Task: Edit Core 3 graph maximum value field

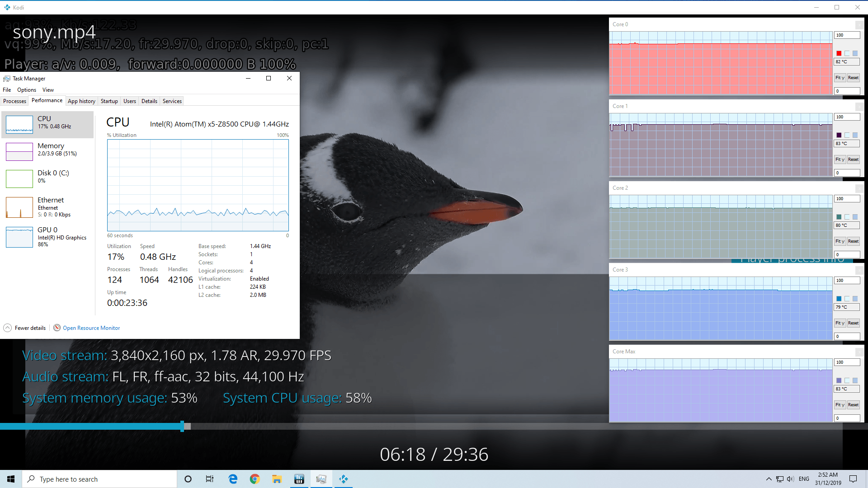Action: [847, 281]
